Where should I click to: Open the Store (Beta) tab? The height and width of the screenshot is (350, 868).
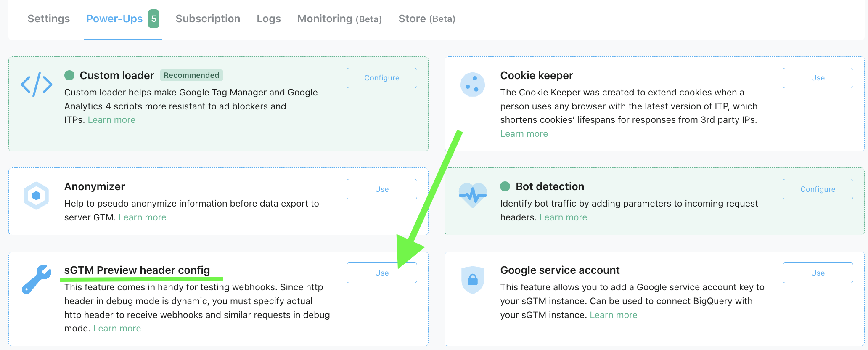[426, 19]
